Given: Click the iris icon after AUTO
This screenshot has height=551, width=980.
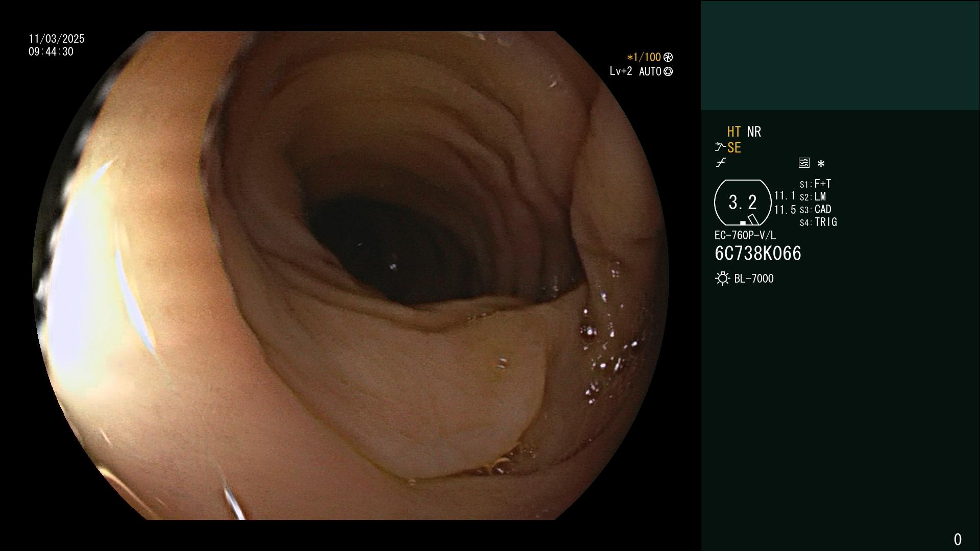Looking at the screenshot, I should 668,71.
